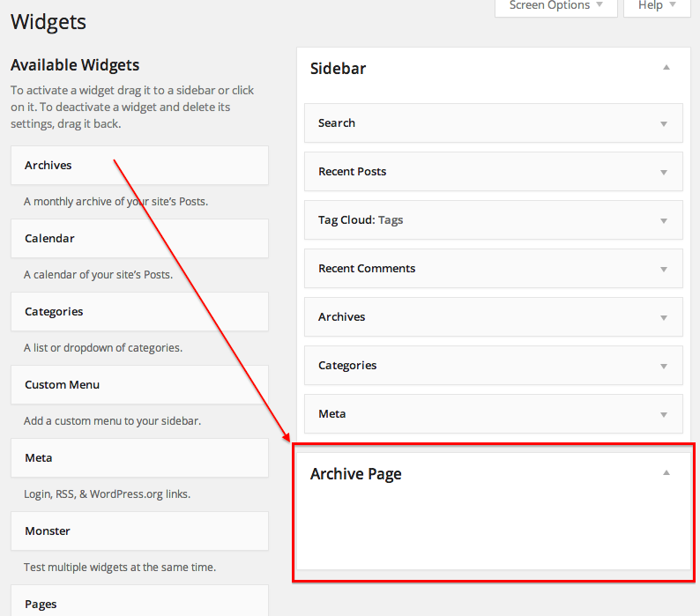Click 'A calendar of your site's Posts.'
Image resolution: width=700 pixels, height=616 pixels.
pyautogui.click(x=98, y=275)
